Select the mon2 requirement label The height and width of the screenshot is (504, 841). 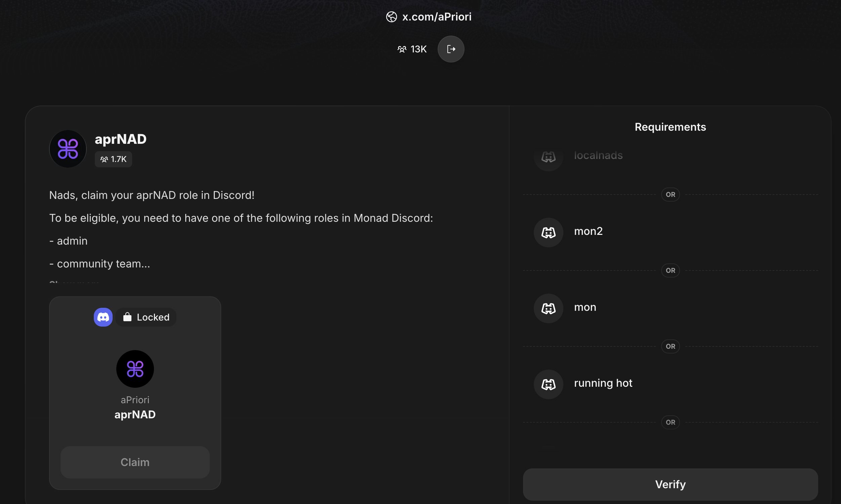click(x=588, y=231)
